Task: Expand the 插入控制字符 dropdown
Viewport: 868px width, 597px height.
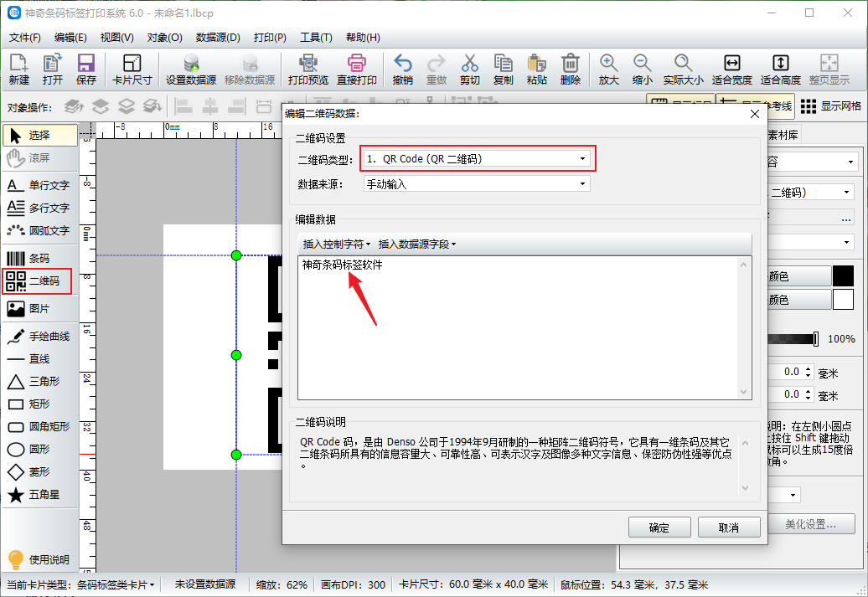Action: (x=336, y=244)
